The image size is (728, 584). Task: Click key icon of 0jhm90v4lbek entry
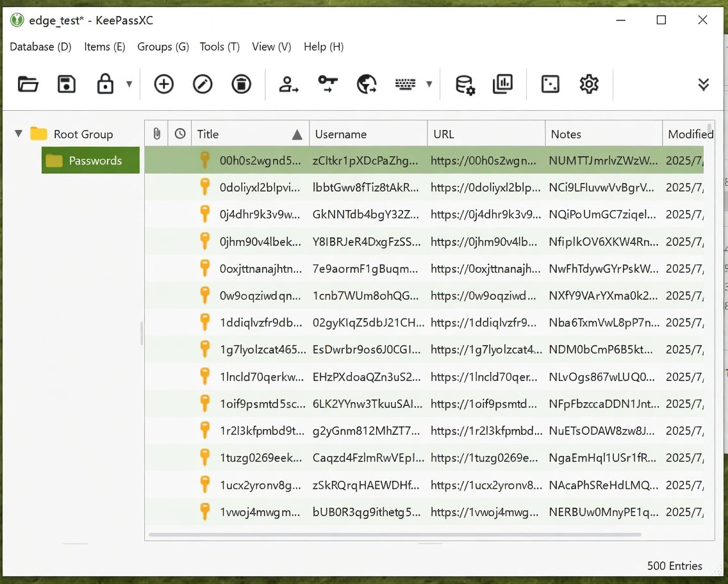(x=205, y=241)
